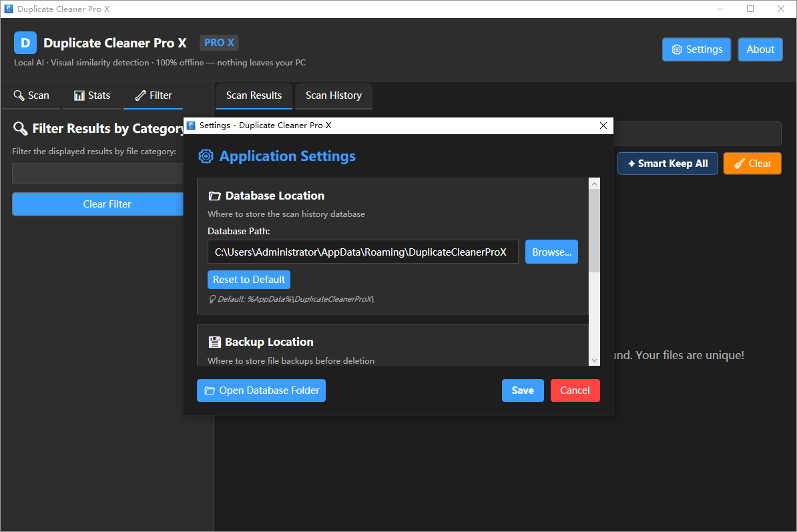
Task: Click the blue D app logo
Action: [25, 43]
